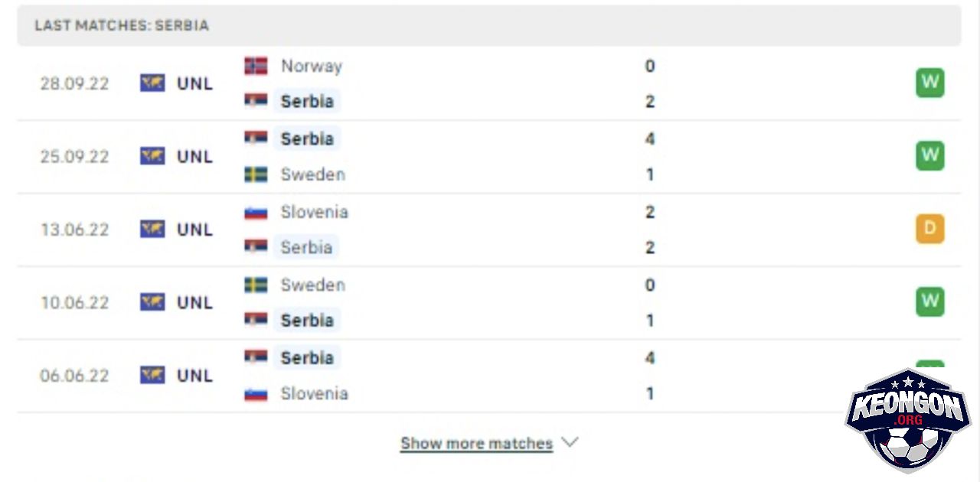This screenshot has height=482, width=980.
Task: Open the KEONGON.ORG logo
Action: coord(908,420)
